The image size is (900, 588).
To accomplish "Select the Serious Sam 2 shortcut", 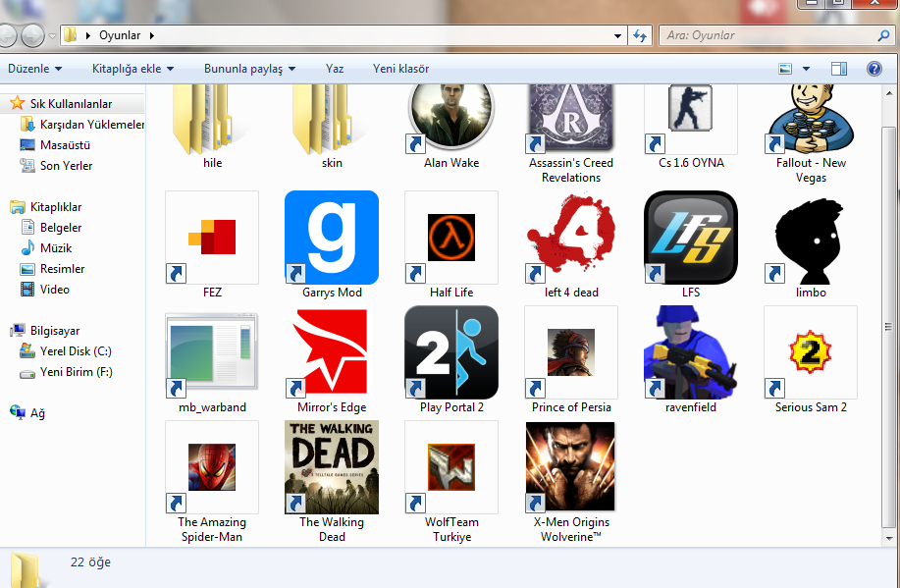I will (811, 359).
